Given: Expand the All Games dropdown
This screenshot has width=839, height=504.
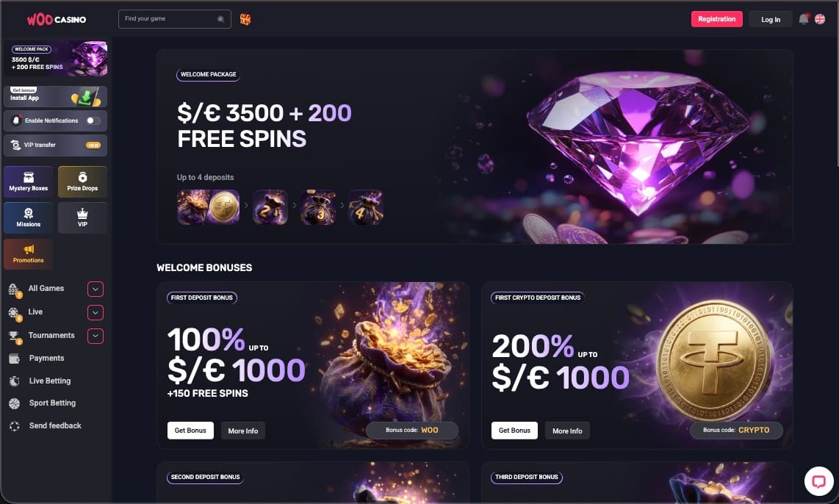Looking at the screenshot, I should click(x=96, y=289).
